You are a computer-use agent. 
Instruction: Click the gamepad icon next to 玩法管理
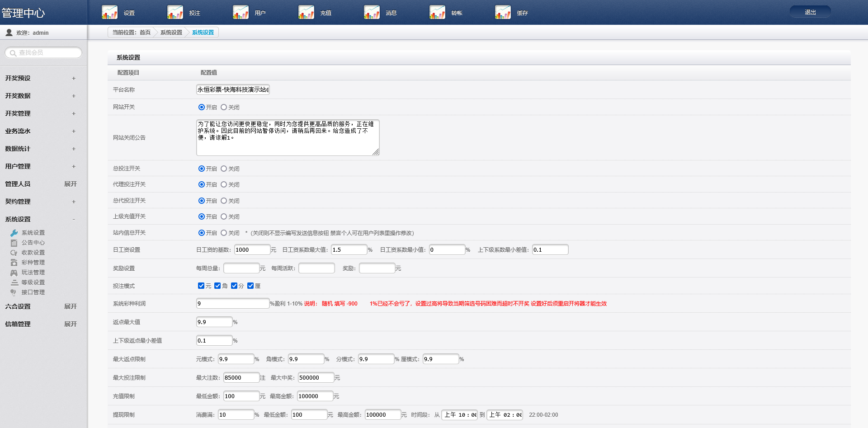point(14,273)
